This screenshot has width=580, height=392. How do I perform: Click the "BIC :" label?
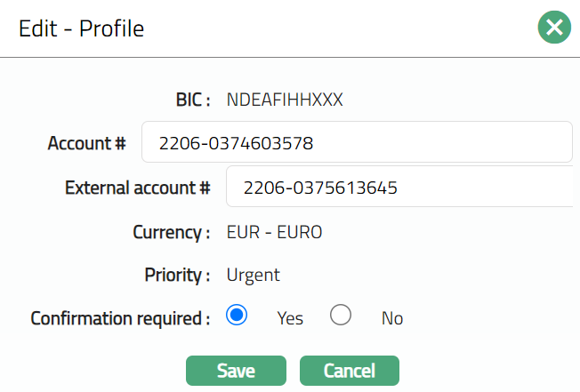point(192,99)
